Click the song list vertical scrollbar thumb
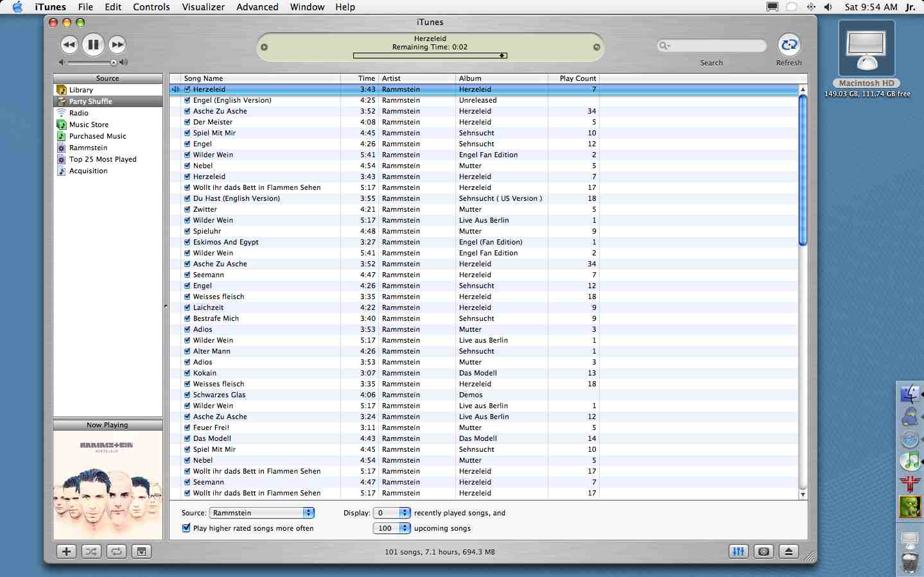The image size is (924, 577). click(x=803, y=170)
